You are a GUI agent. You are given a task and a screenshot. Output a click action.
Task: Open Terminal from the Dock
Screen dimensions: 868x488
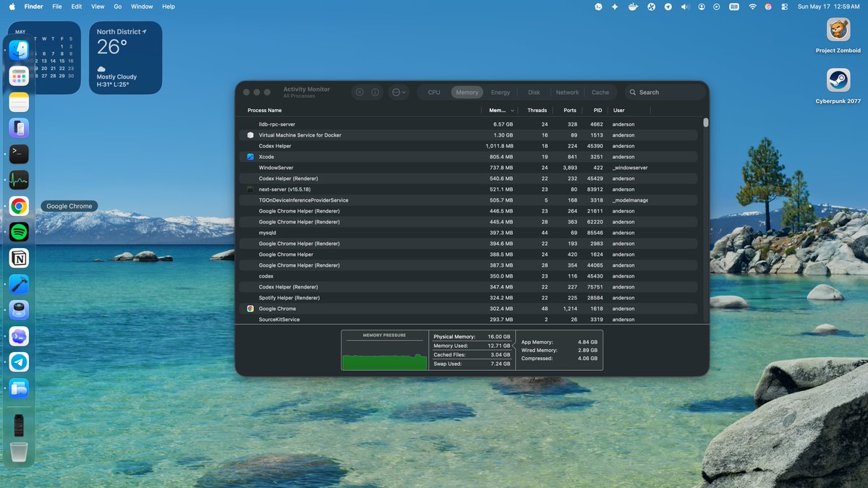(19, 154)
